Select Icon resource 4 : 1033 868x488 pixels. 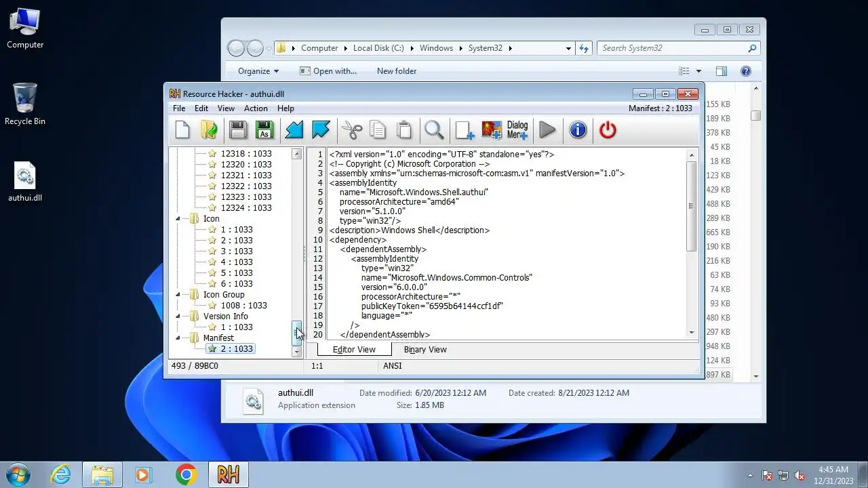click(236, 262)
